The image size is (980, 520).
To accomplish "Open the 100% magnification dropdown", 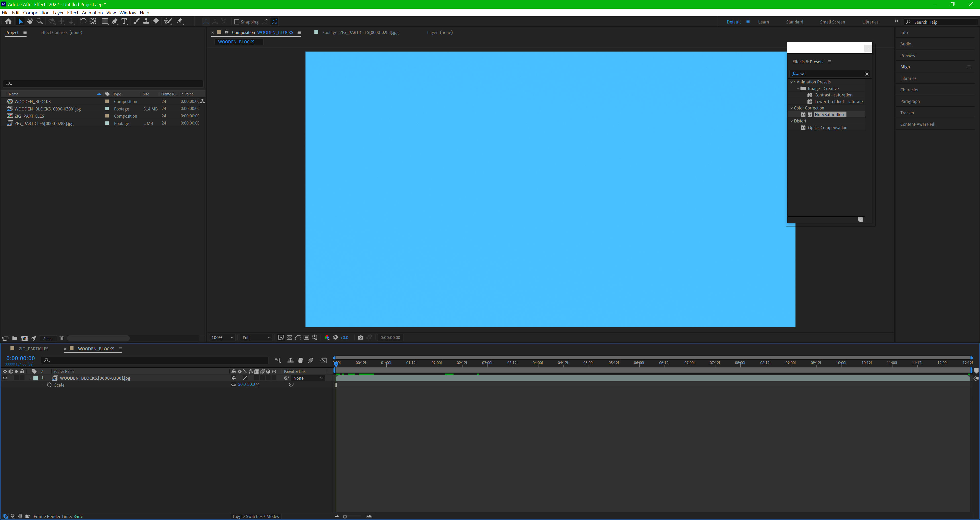I will coord(223,337).
